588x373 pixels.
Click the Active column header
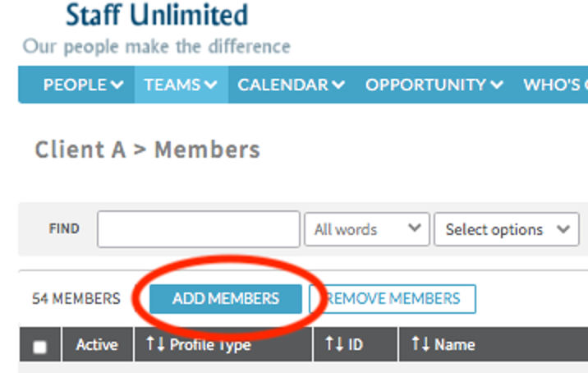coord(97,344)
